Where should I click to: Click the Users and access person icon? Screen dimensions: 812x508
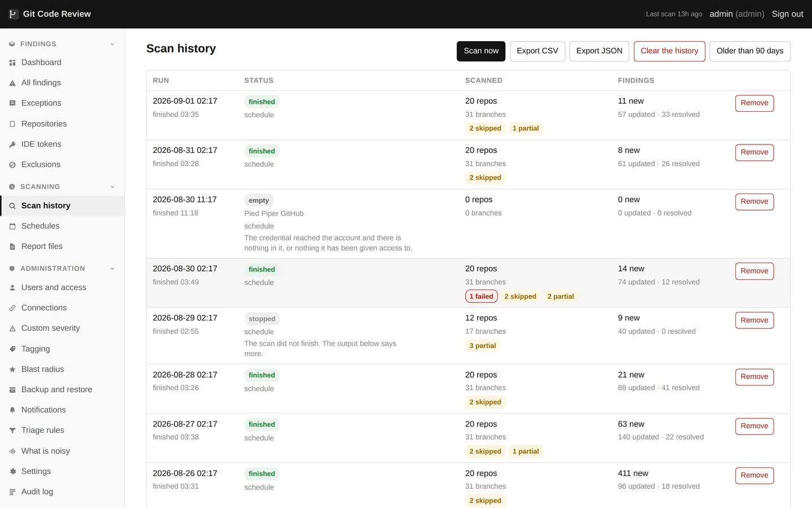(x=12, y=288)
